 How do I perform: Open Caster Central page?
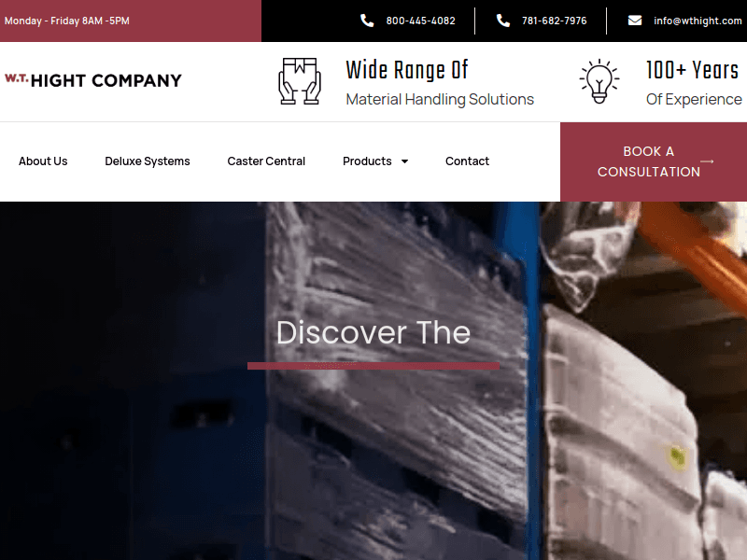coord(266,161)
